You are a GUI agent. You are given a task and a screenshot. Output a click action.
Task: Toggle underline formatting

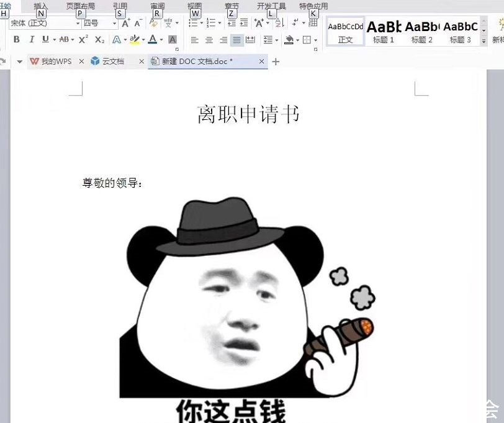[x=45, y=40]
